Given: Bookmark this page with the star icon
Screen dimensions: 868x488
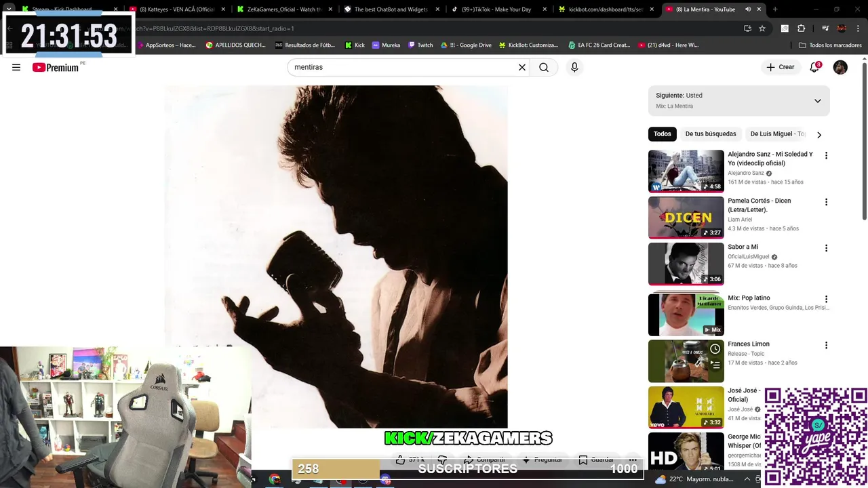Looking at the screenshot, I should 762,28.
